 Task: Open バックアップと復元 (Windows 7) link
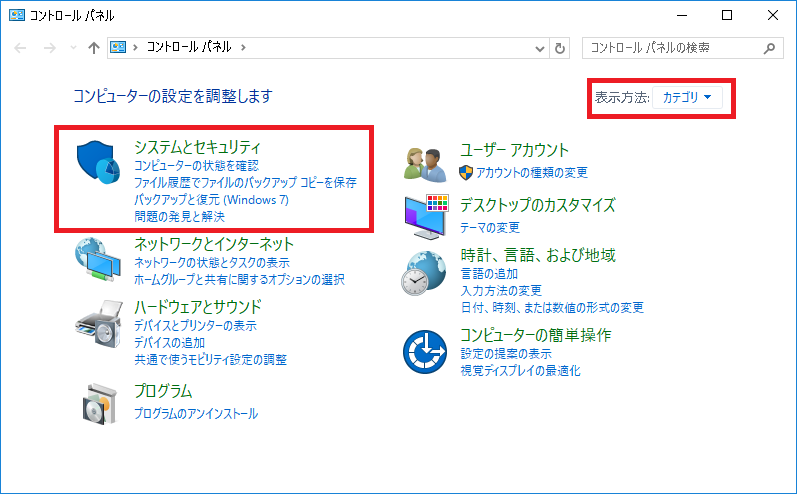click(211, 200)
